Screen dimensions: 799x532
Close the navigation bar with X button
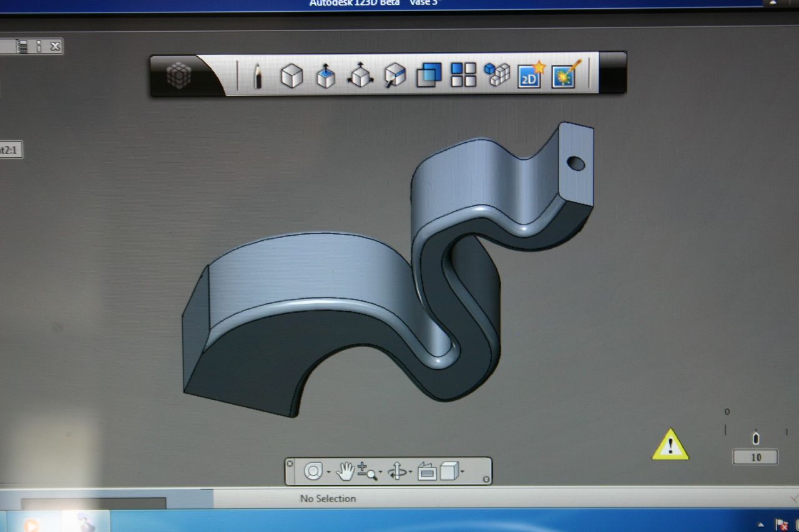290,463
